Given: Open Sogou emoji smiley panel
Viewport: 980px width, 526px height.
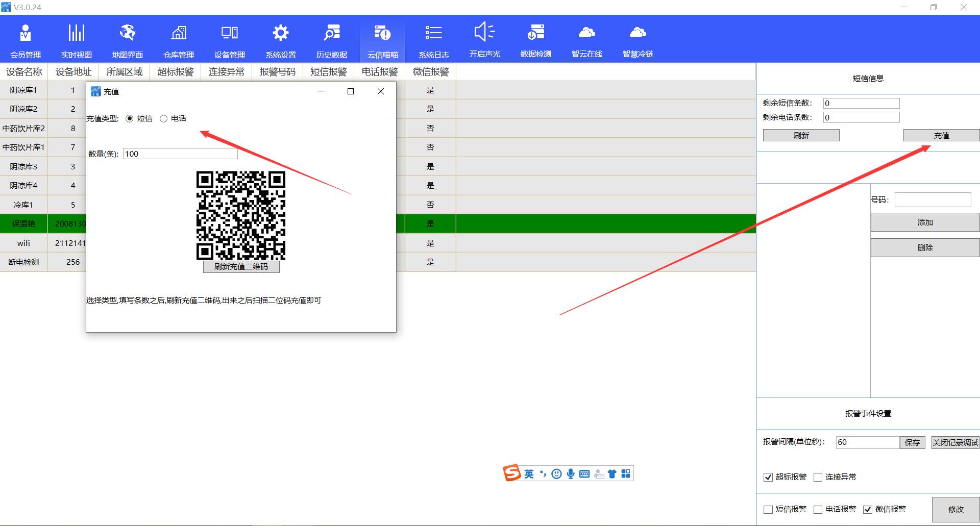Looking at the screenshot, I should coord(556,474).
